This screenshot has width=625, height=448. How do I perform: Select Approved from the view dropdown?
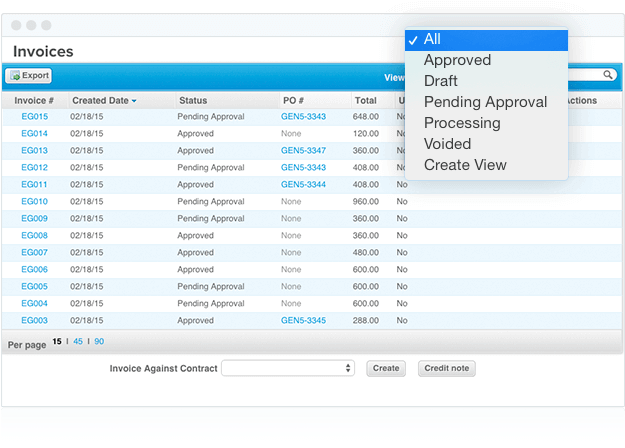tap(457, 60)
